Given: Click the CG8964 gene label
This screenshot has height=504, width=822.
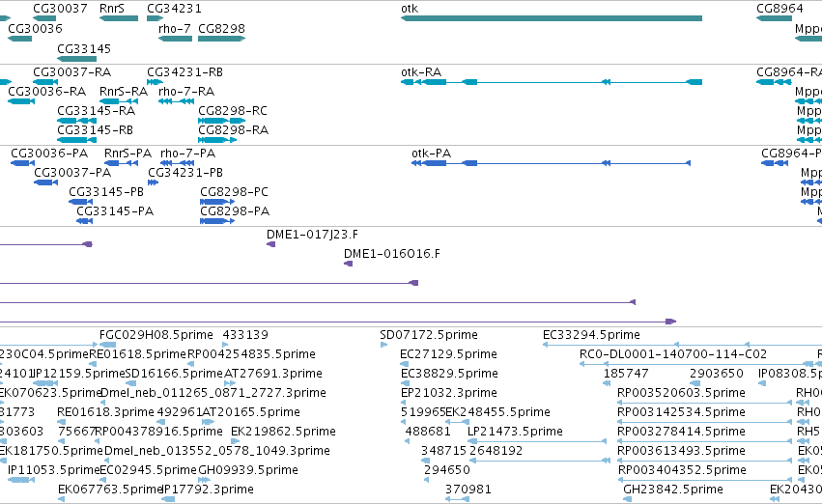Looking at the screenshot, I should (x=779, y=9).
